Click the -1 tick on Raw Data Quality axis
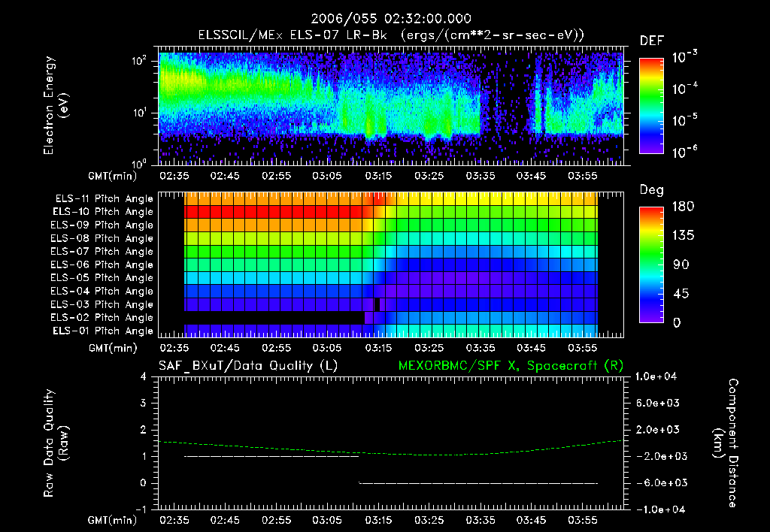770x532 pixels. pyautogui.click(x=141, y=509)
